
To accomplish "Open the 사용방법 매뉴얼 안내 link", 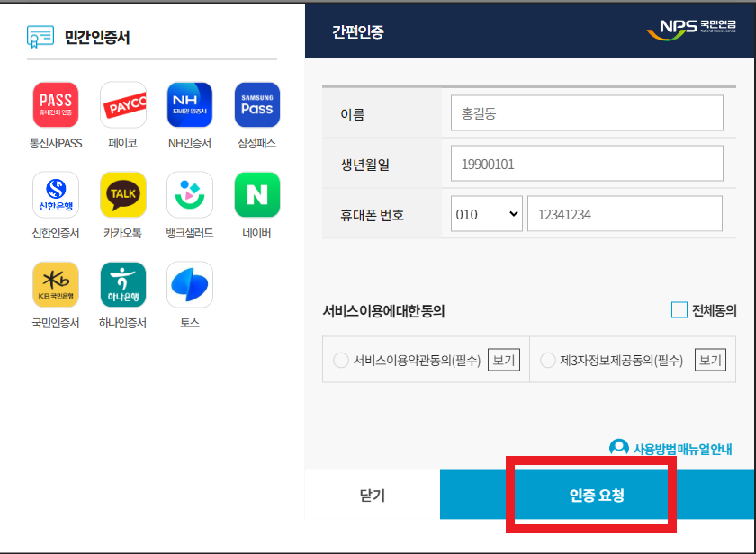I will [x=682, y=449].
